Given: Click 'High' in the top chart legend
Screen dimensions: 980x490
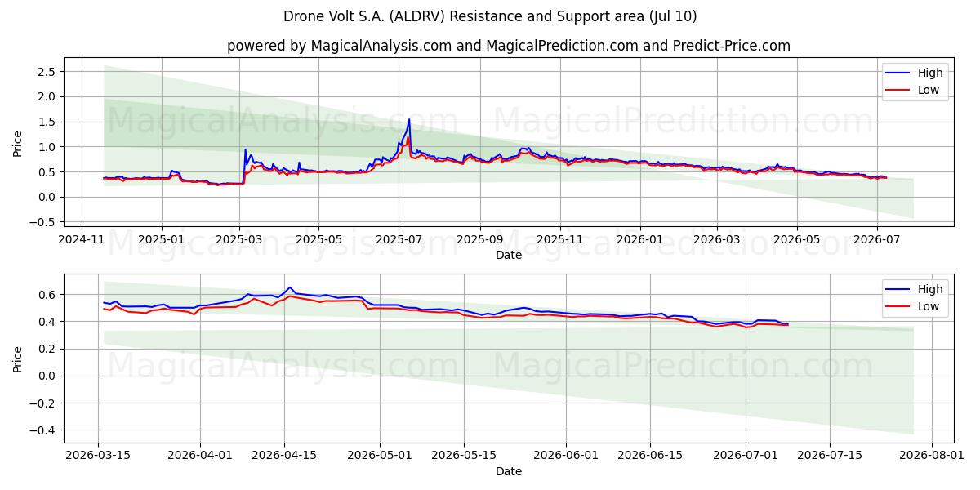Looking at the screenshot, I should (930, 73).
